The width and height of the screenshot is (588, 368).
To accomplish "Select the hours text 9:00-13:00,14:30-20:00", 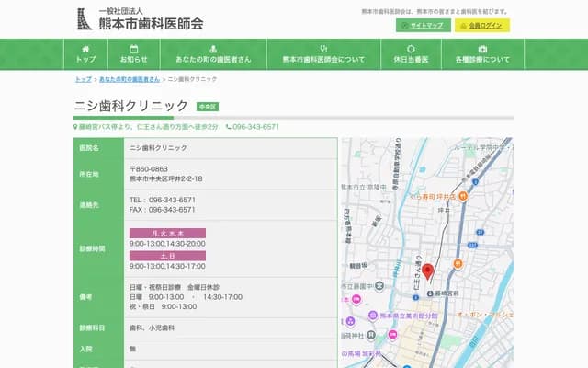I will 167,244.
